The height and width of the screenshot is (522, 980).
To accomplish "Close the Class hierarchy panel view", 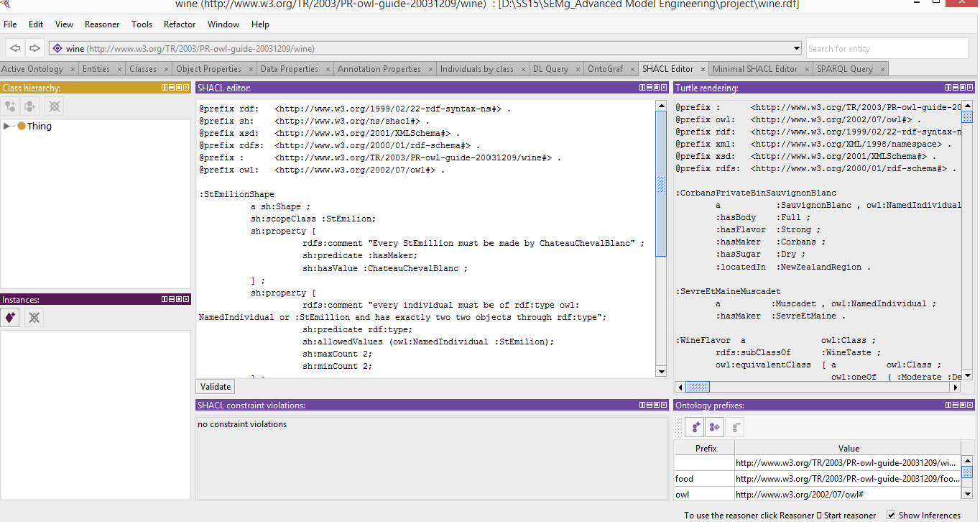I will pyautogui.click(x=188, y=88).
